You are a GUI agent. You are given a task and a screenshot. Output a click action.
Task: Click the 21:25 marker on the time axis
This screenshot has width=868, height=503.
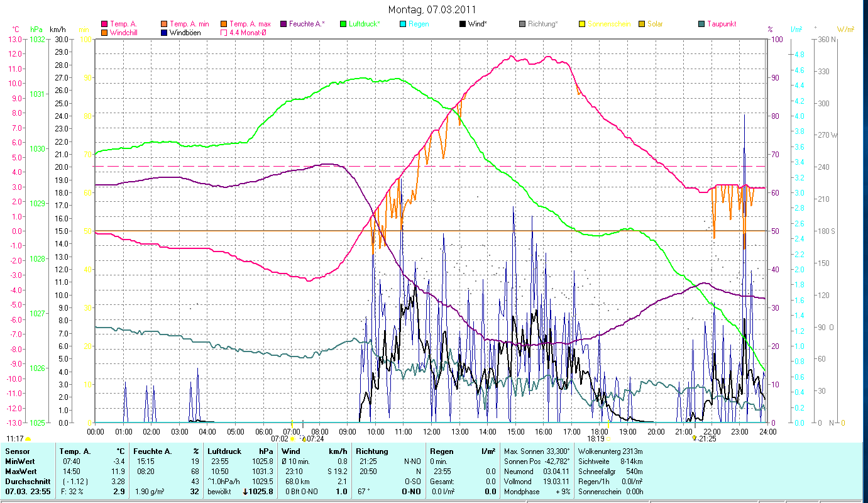coord(707,438)
